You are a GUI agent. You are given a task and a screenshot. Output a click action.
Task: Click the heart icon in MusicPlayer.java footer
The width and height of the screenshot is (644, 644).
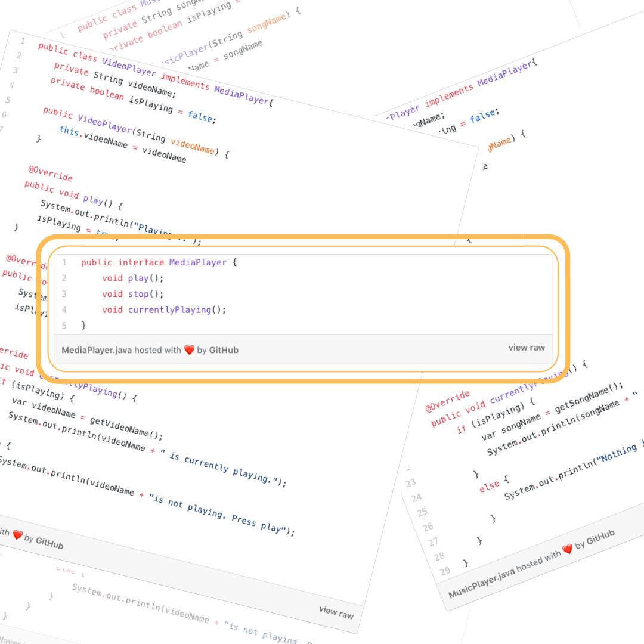[x=568, y=549]
